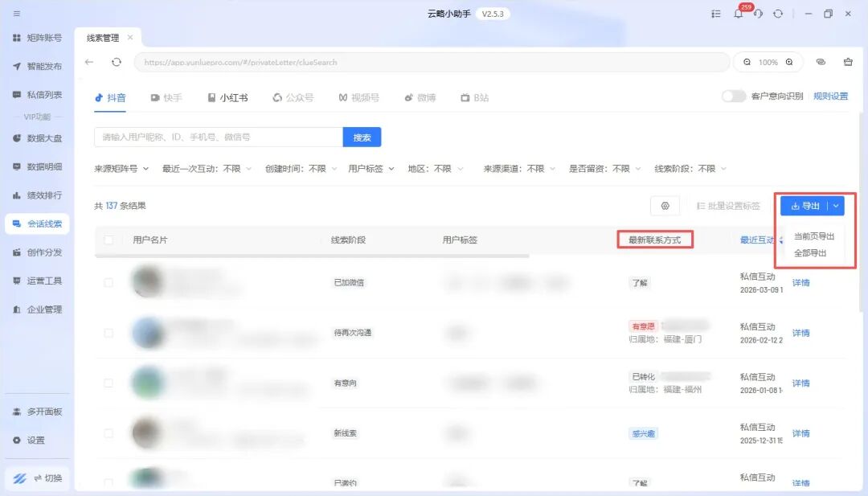Viewport: 868px width, 496px height.
Task: Click the zoom out magnifier icon
Action: point(747,62)
